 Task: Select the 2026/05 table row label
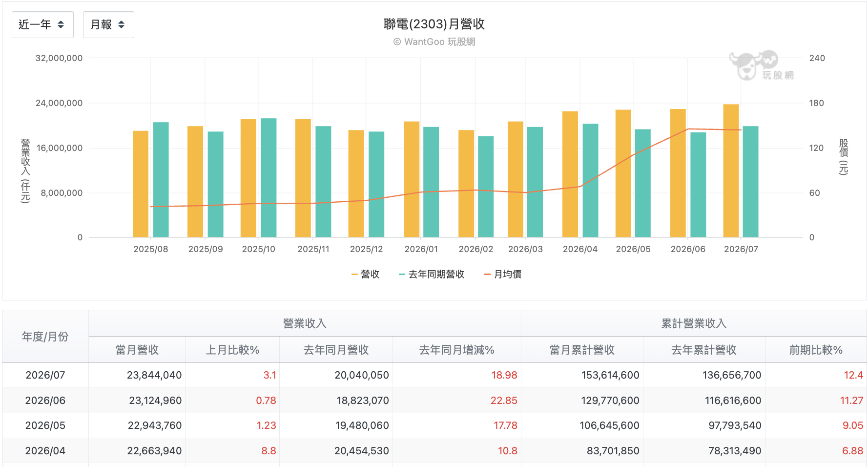pos(45,425)
